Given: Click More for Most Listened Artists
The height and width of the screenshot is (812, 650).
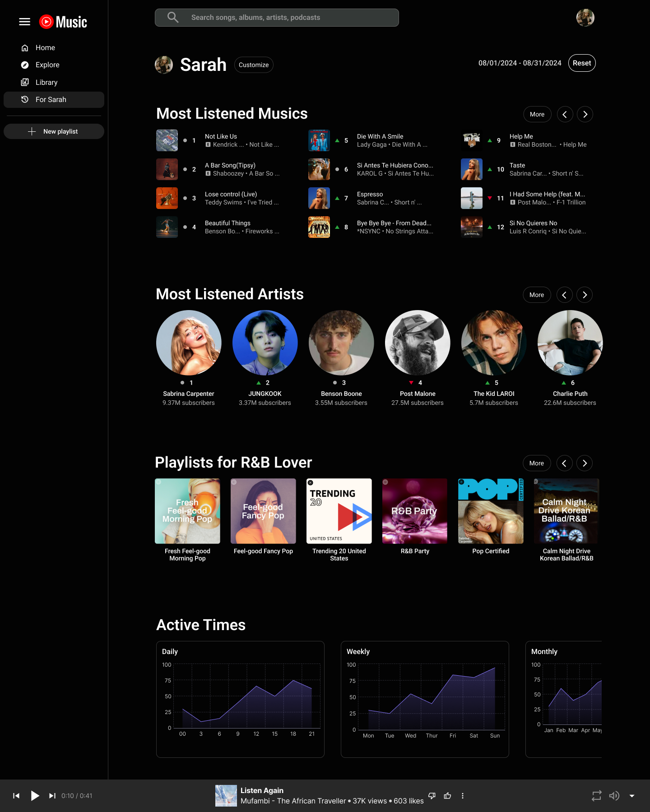Looking at the screenshot, I should pos(537,295).
